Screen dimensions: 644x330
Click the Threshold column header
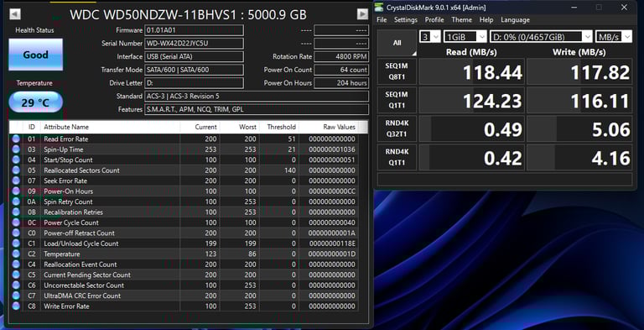click(279, 127)
